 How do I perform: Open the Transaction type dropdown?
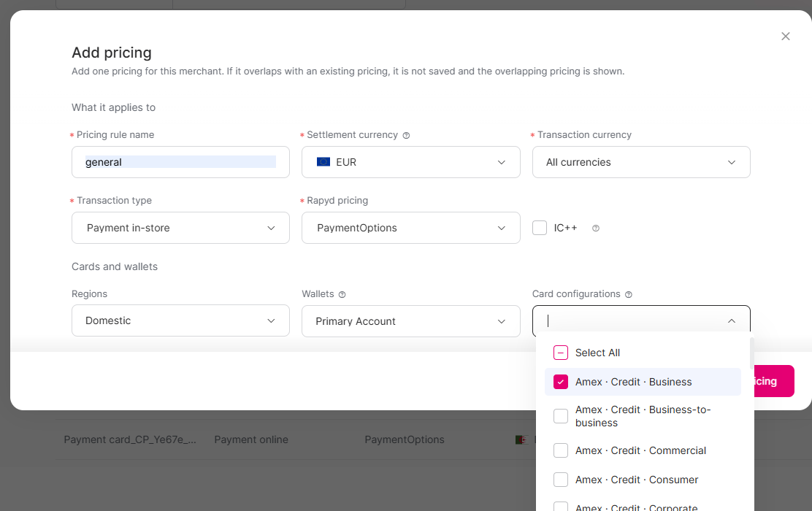[181, 228]
